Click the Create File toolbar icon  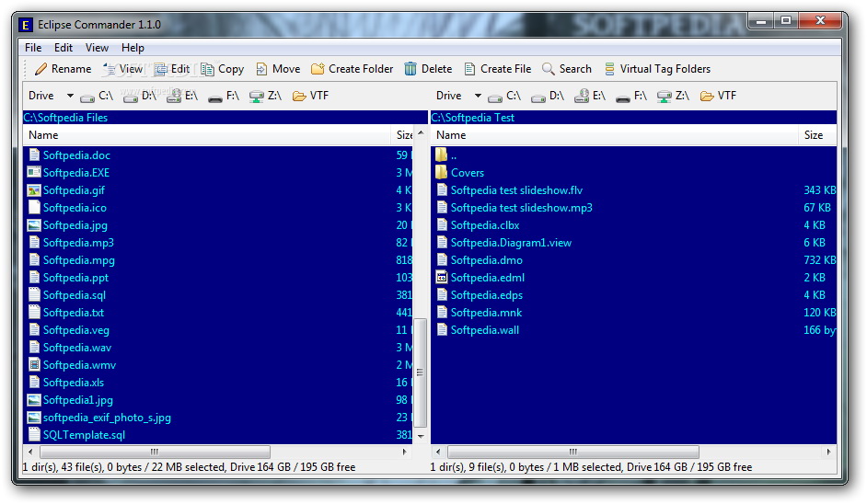[469, 69]
